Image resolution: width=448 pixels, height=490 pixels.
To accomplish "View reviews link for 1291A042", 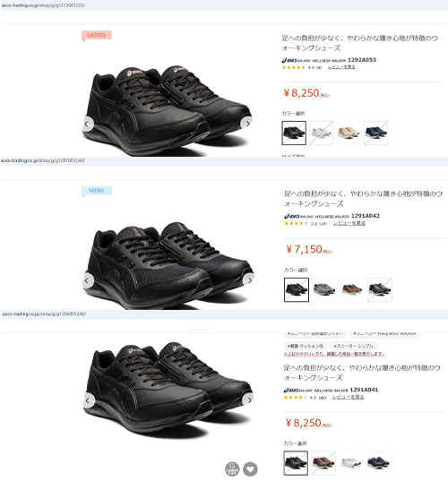I will click(349, 223).
